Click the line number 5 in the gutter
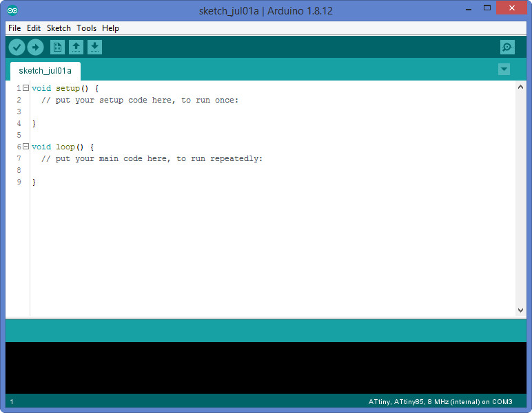 click(19, 135)
